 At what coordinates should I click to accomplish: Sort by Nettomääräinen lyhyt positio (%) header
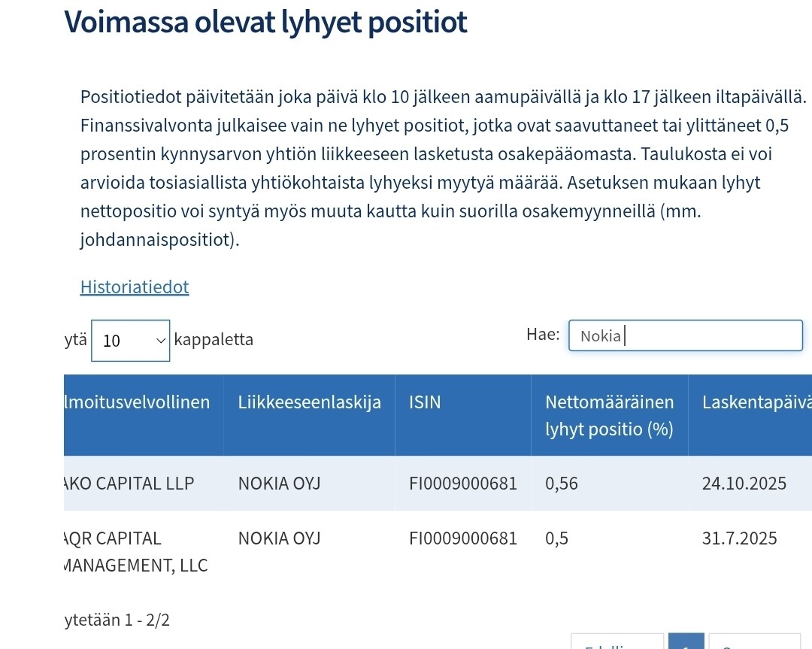click(x=609, y=416)
